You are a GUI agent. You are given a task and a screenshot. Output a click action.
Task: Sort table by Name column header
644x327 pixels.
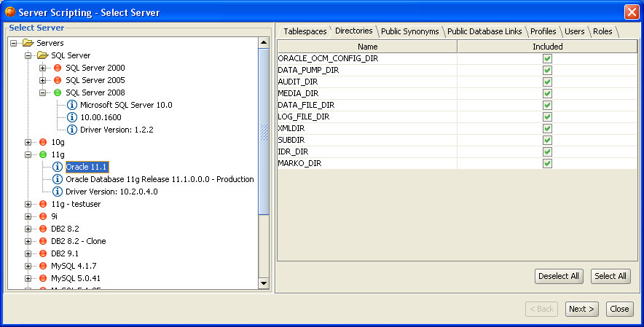(367, 47)
